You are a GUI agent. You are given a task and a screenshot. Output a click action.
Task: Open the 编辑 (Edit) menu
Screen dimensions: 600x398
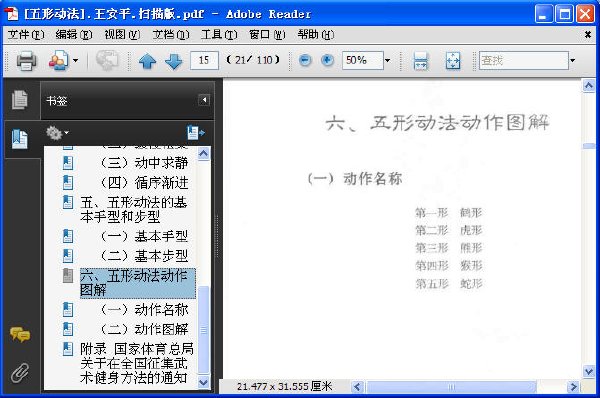pyautogui.click(x=73, y=35)
